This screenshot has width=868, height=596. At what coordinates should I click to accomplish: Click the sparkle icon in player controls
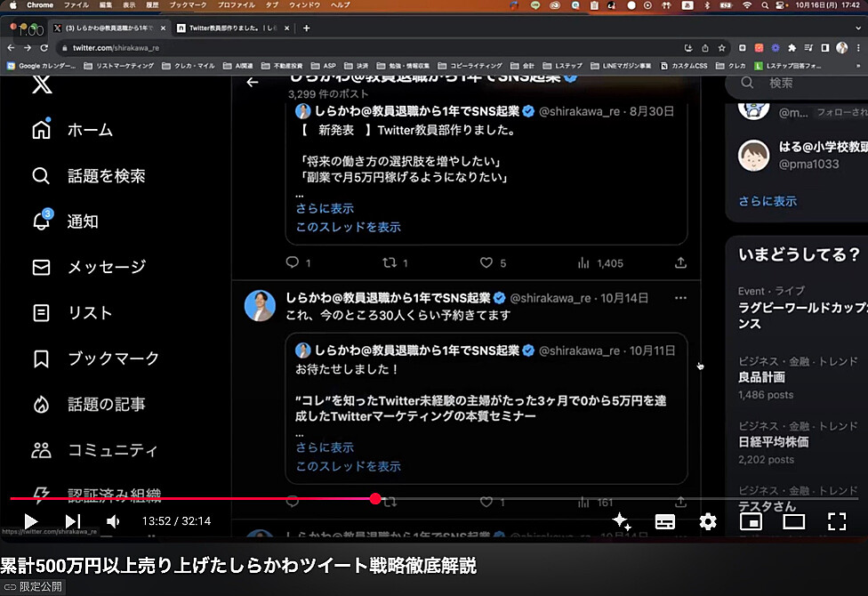point(622,521)
